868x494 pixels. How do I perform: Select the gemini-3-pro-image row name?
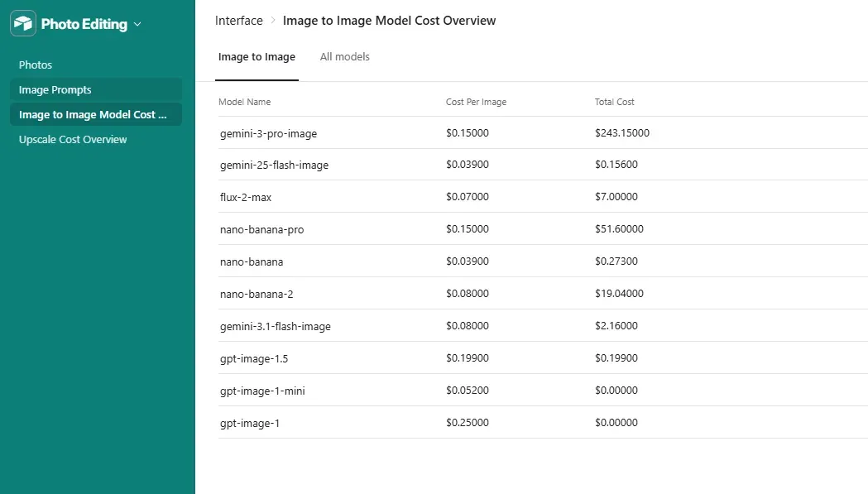(x=268, y=133)
